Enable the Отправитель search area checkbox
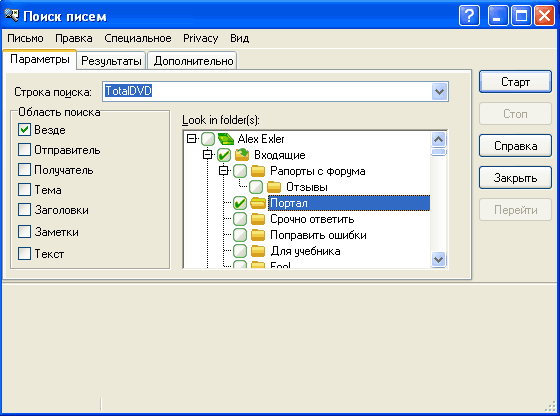 pyautogui.click(x=24, y=150)
